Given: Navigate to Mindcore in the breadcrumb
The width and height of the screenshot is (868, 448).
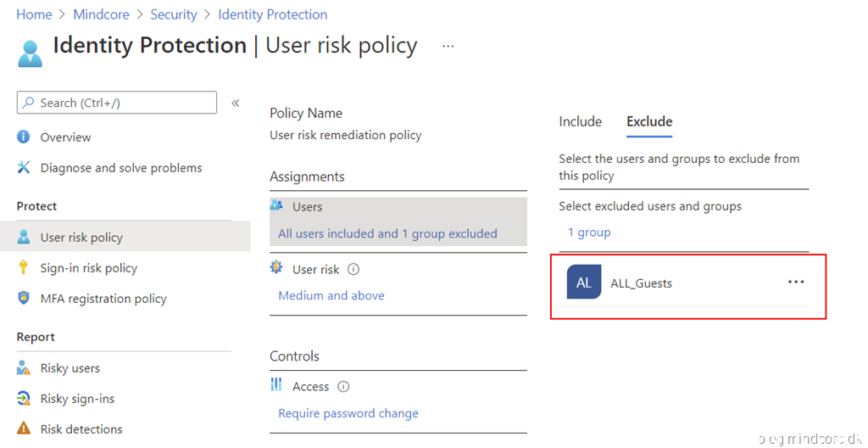Looking at the screenshot, I should pos(101,14).
